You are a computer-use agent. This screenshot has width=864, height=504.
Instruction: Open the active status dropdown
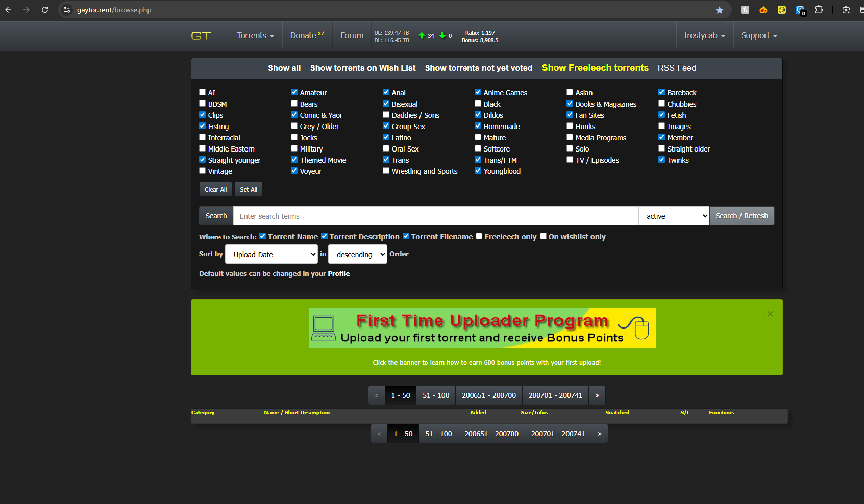coord(674,216)
